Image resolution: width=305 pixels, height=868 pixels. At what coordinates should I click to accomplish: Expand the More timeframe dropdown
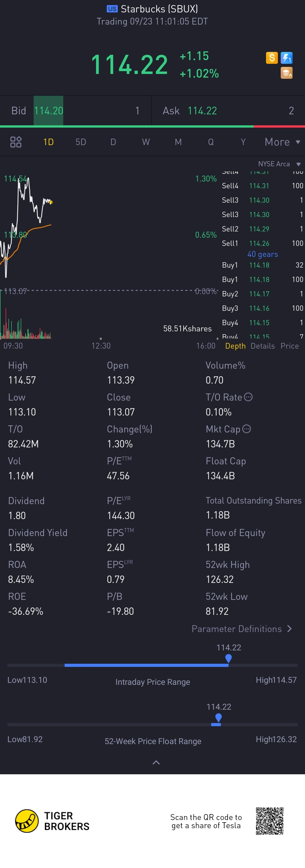(x=282, y=142)
